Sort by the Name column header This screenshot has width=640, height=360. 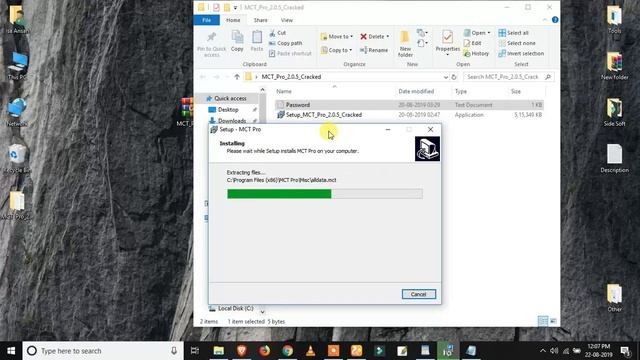click(284, 91)
